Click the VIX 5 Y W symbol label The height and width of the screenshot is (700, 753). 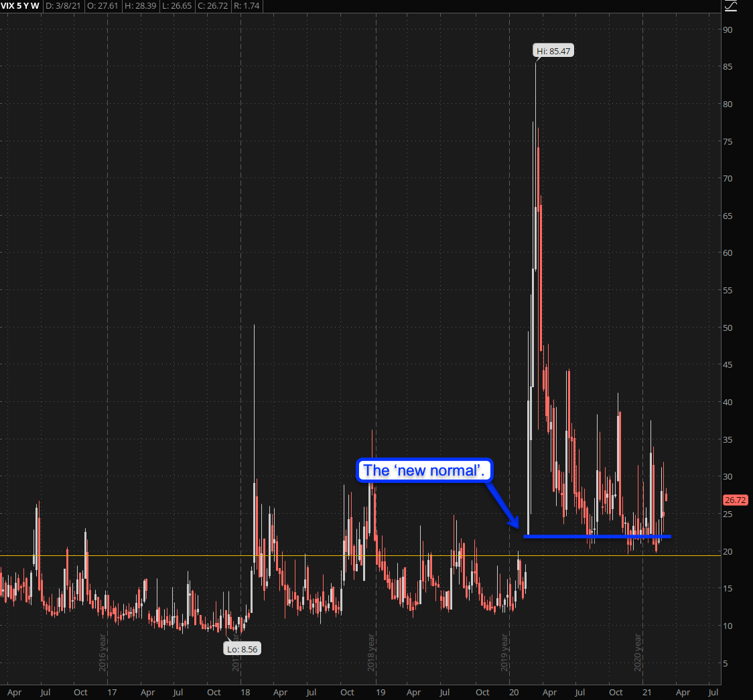[x=20, y=6]
